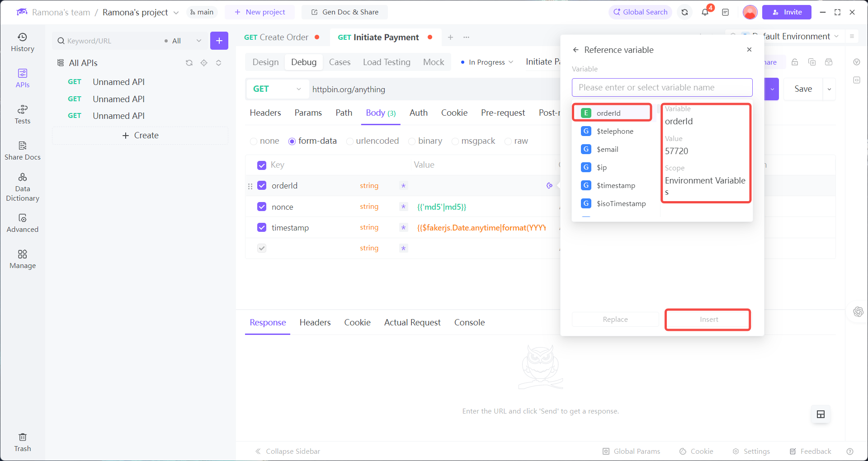Click Collapse Sidebar

pyautogui.click(x=288, y=451)
